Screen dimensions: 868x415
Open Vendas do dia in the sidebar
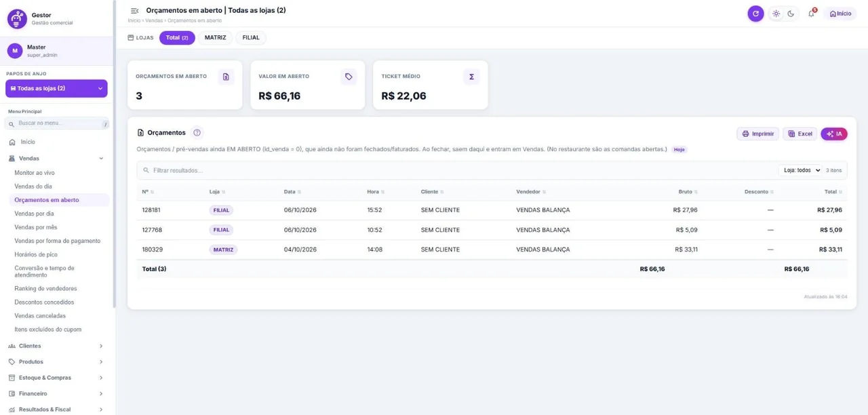pyautogui.click(x=33, y=186)
